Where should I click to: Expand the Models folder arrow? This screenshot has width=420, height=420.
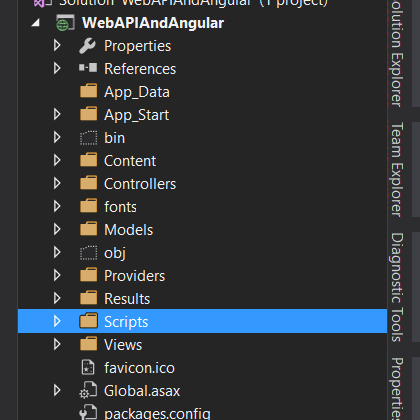point(57,229)
